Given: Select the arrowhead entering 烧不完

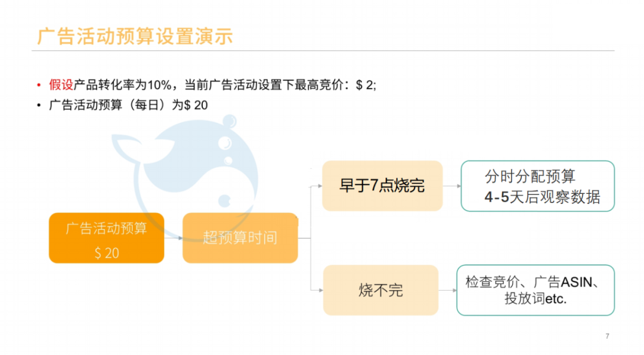Looking at the screenshot, I should [320, 291].
